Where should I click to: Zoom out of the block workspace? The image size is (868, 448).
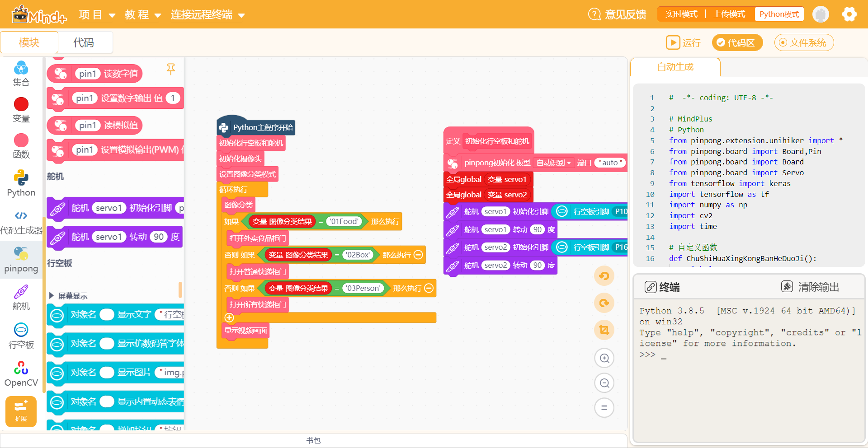coord(604,383)
